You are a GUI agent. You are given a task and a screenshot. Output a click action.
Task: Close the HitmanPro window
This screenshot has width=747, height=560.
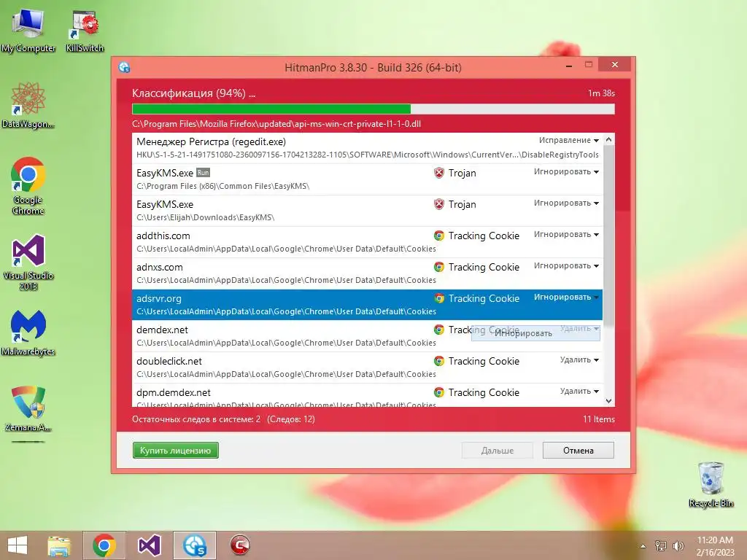tap(614, 64)
